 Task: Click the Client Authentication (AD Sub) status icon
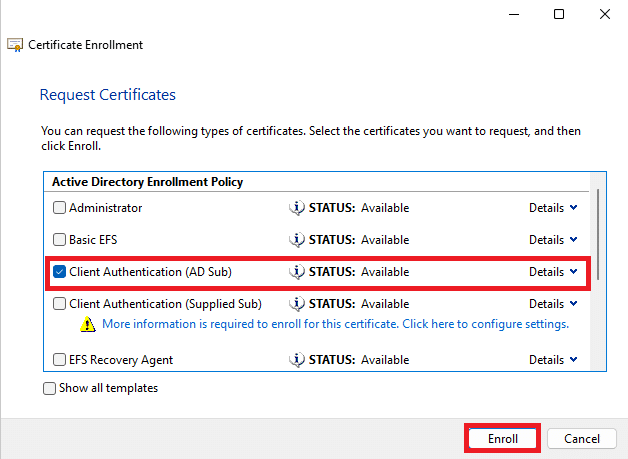pyautogui.click(x=296, y=272)
